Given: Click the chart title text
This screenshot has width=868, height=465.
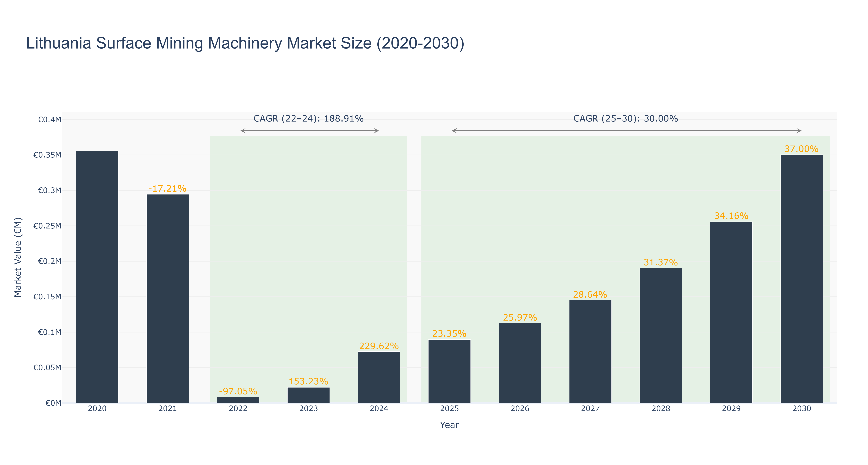Looking at the screenshot, I should 245,43.
